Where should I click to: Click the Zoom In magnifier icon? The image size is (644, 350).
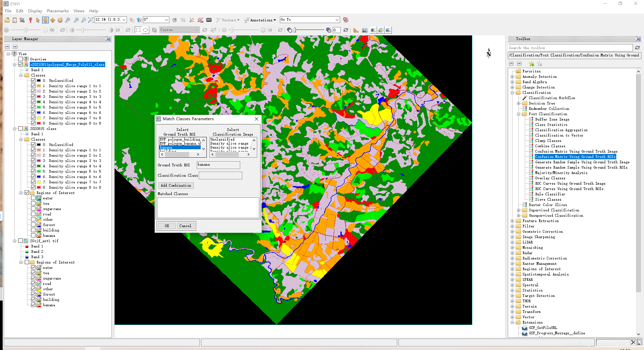pyautogui.click(x=76, y=20)
